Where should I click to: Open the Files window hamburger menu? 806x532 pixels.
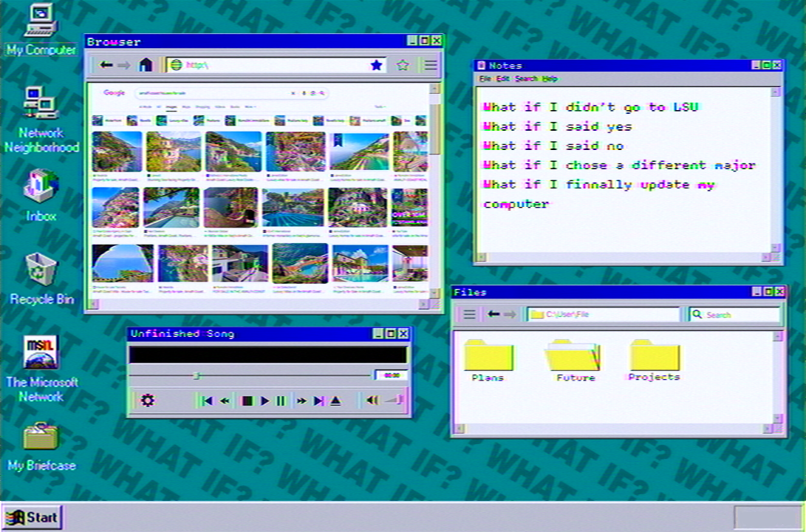pyautogui.click(x=469, y=314)
